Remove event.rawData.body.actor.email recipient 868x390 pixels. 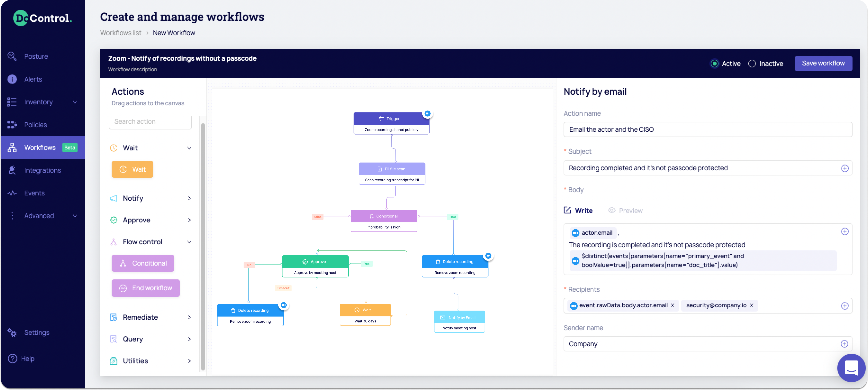point(672,306)
